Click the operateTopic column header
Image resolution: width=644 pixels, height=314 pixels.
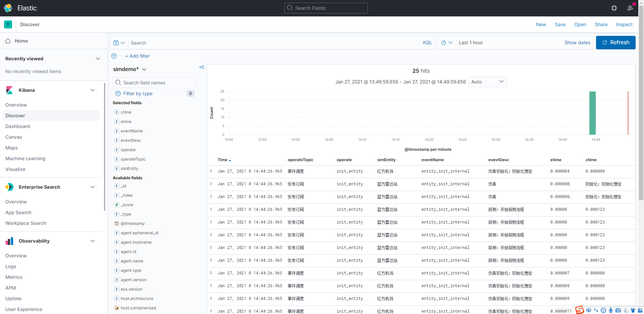(x=301, y=160)
